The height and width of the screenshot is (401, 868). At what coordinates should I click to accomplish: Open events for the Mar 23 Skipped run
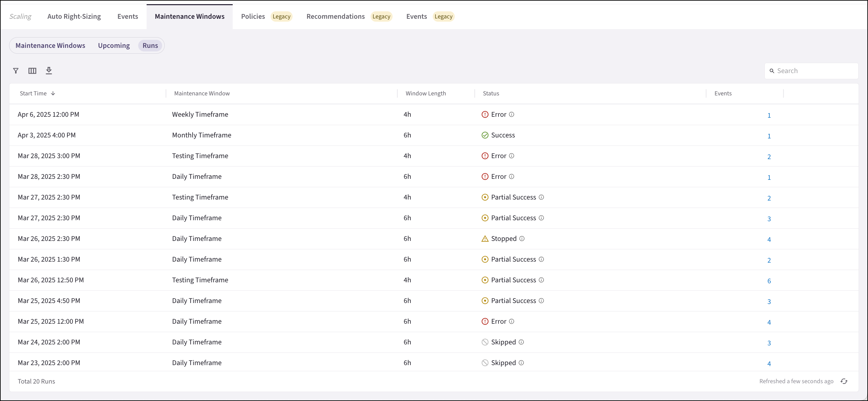click(x=769, y=363)
